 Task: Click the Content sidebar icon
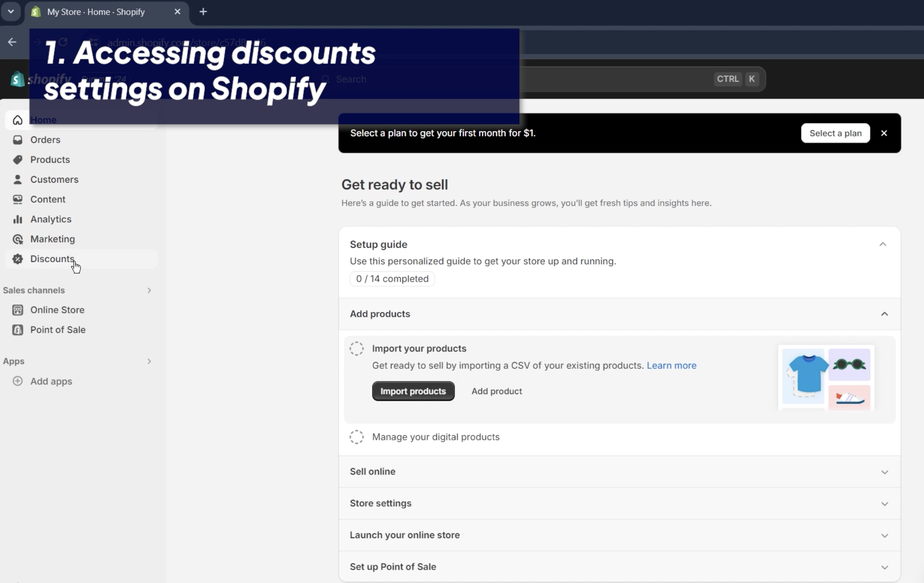click(x=17, y=200)
